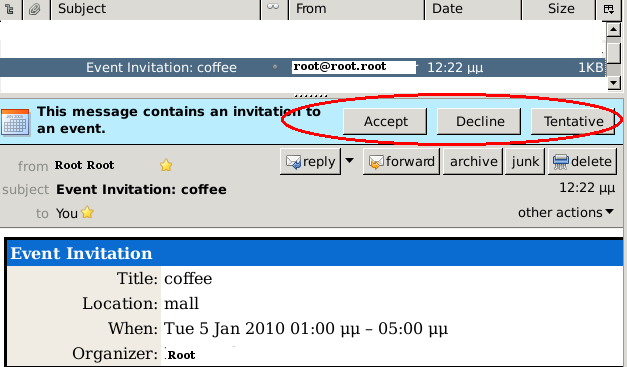
Task: Click the recipient You
Action: click(66, 213)
